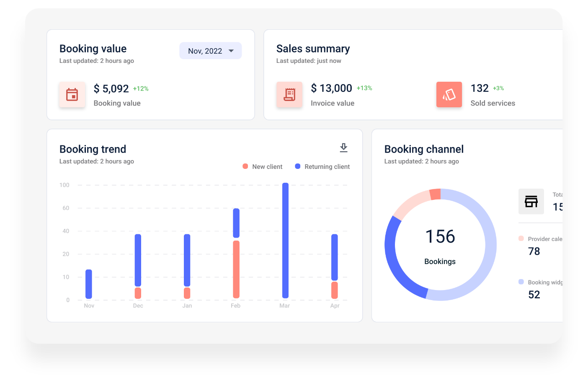Viewport: 588px width, 386px height.
Task: Click the Invoice value receipt icon
Action: (289, 95)
